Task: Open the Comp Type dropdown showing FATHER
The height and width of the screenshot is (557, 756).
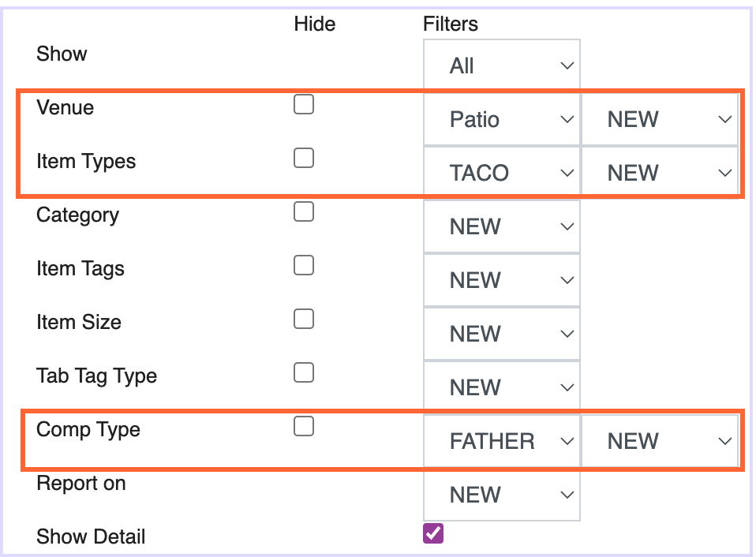Action: point(502,441)
